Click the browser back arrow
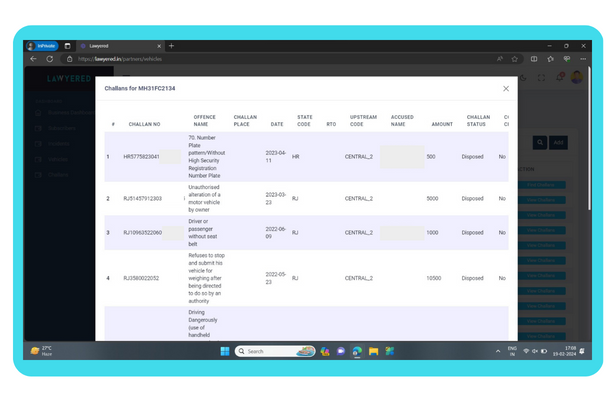615x400 pixels. coord(33,59)
